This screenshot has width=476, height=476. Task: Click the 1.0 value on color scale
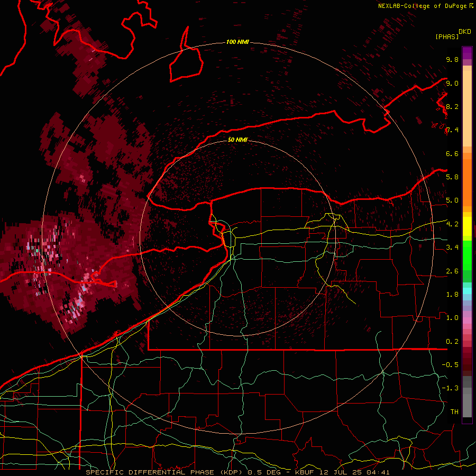tap(452, 318)
